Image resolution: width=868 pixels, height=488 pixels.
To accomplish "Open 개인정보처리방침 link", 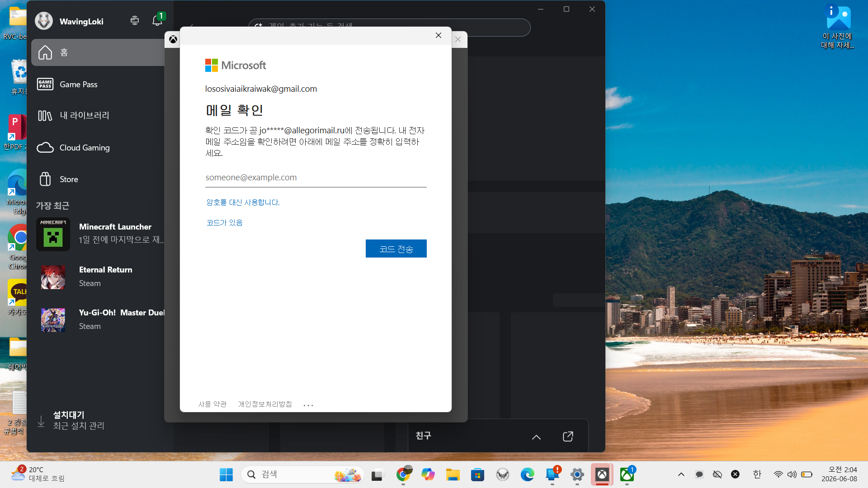I will pos(265,404).
